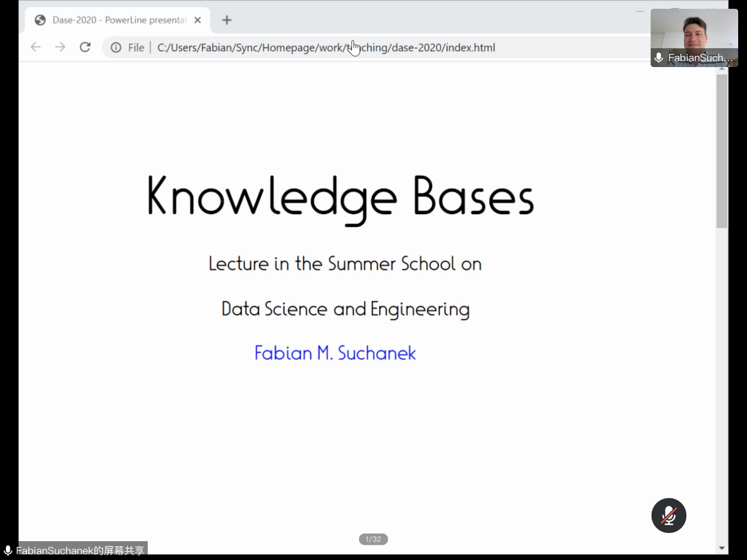Open the Fabian M. Suchanek link

click(335, 353)
